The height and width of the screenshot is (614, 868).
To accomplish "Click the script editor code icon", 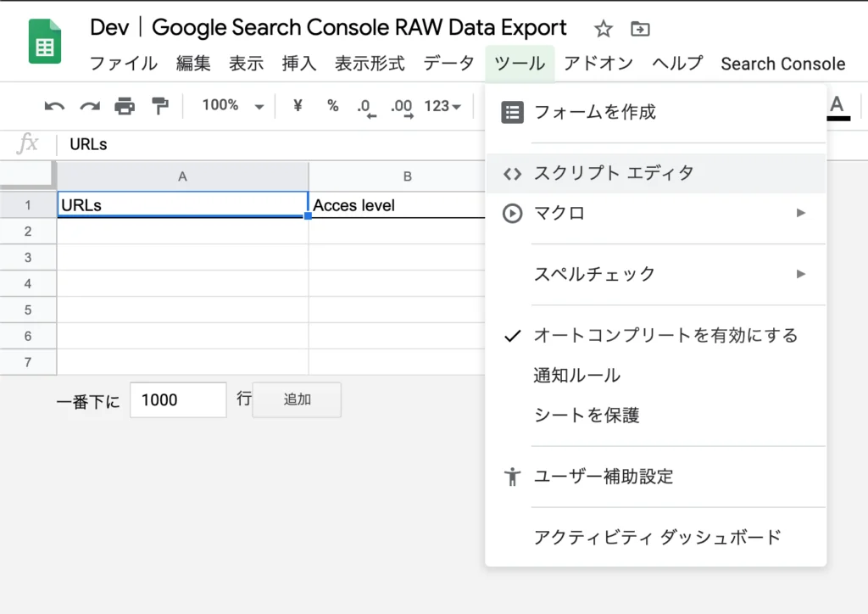I will [512, 174].
